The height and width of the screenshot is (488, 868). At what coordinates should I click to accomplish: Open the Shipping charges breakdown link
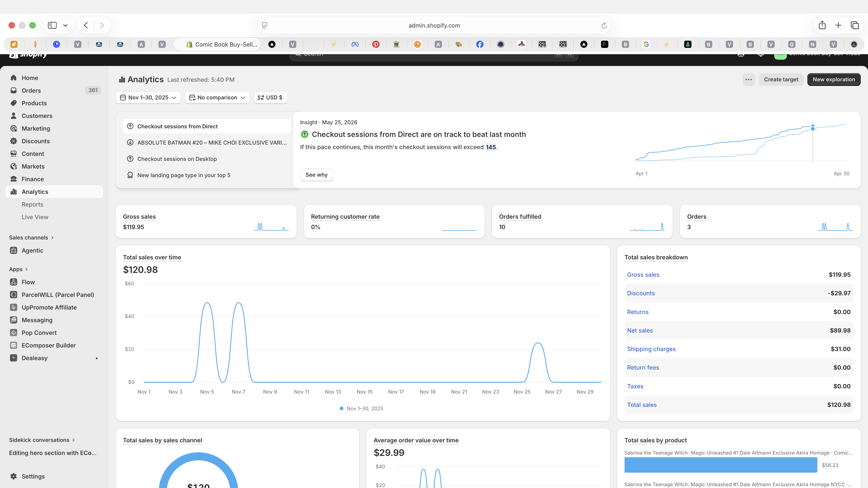651,349
